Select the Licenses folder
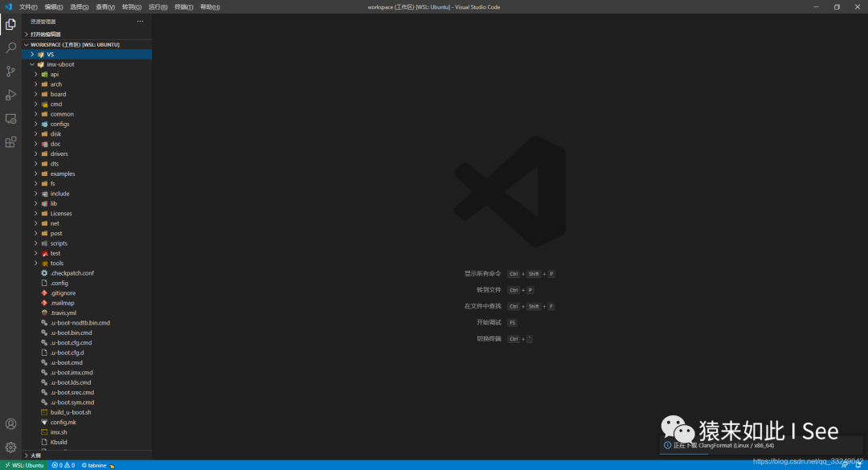868x470 pixels. tap(87, 214)
